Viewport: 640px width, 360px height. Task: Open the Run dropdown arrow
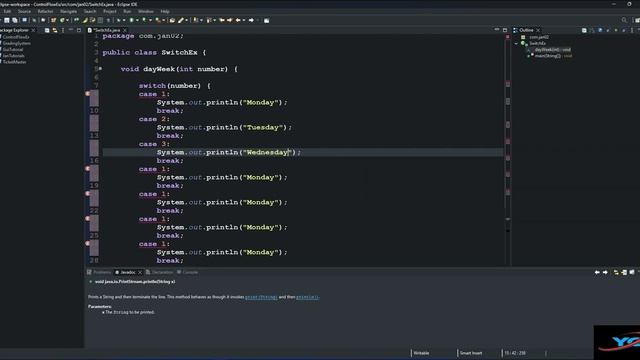(137, 20)
